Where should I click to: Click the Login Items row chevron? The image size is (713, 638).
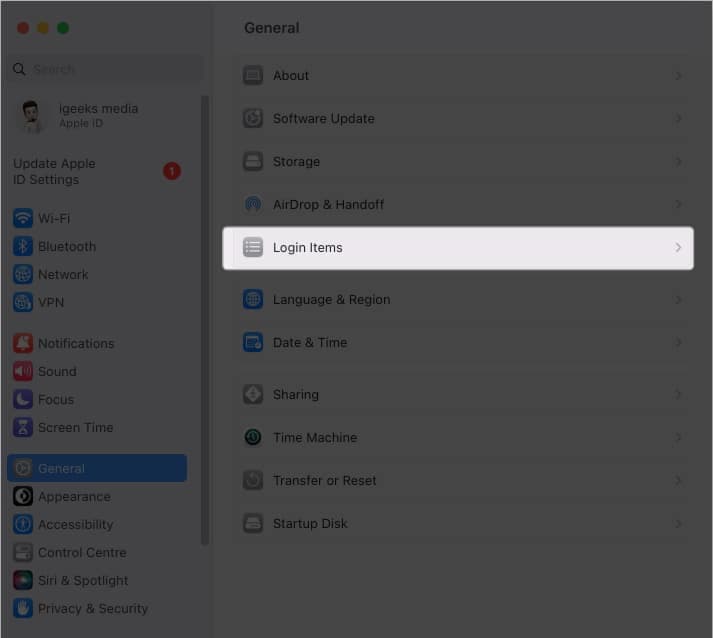pos(678,247)
